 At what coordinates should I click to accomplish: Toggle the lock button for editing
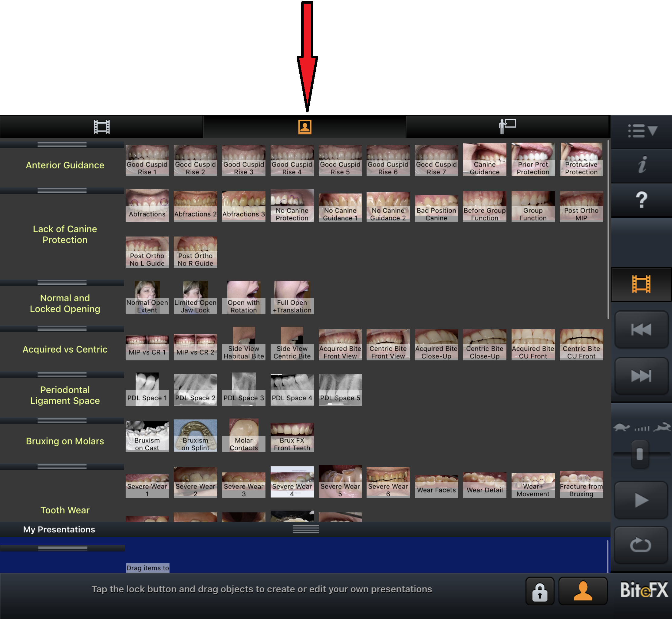click(539, 591)
